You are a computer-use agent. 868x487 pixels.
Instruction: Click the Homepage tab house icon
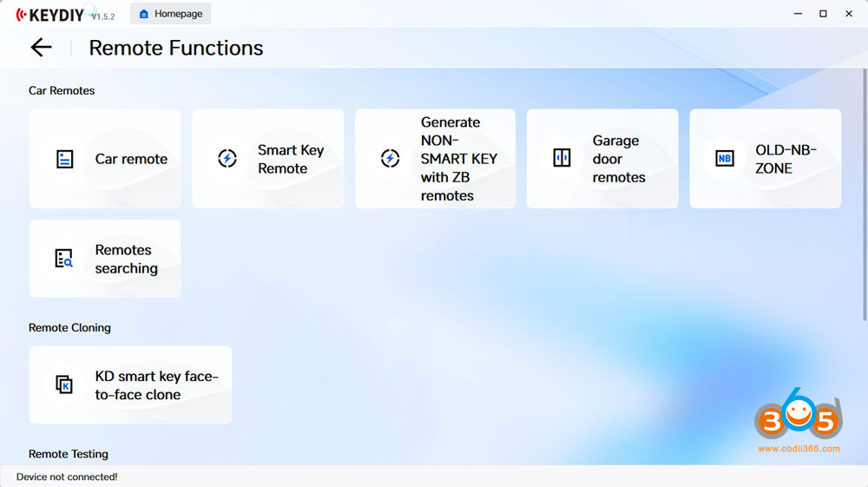pyautogui.click(x=144, y=14)
